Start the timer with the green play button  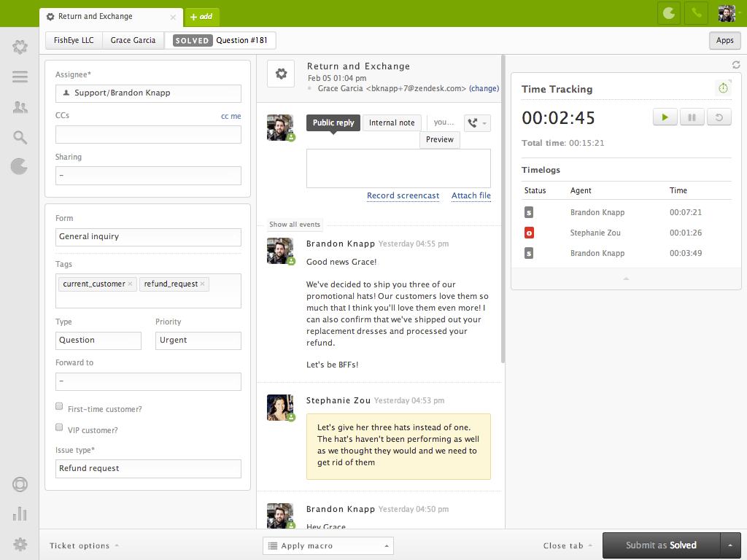(665, 116)
